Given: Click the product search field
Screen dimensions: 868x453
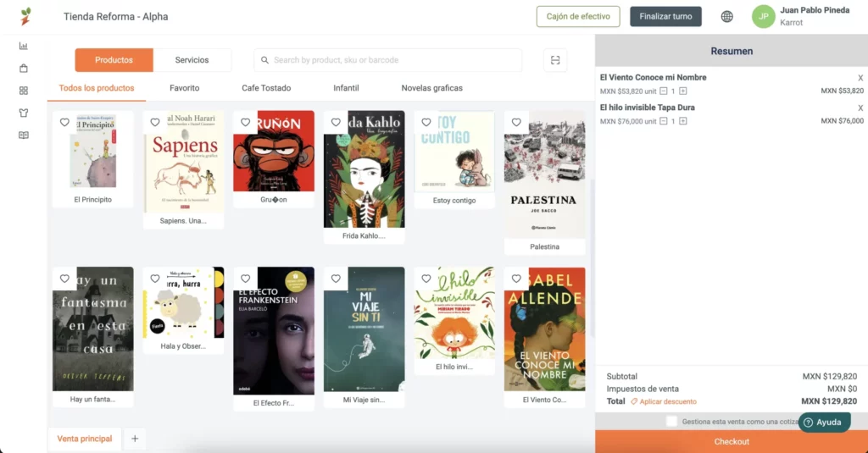Looking at the screenshot, I should 388,60.
